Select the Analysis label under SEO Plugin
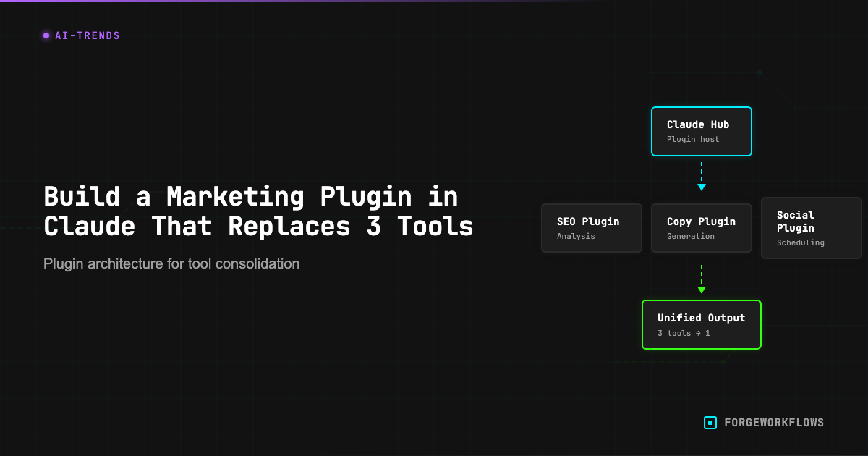The width and height of the screenshot is (868, 456). pos(576,236)
